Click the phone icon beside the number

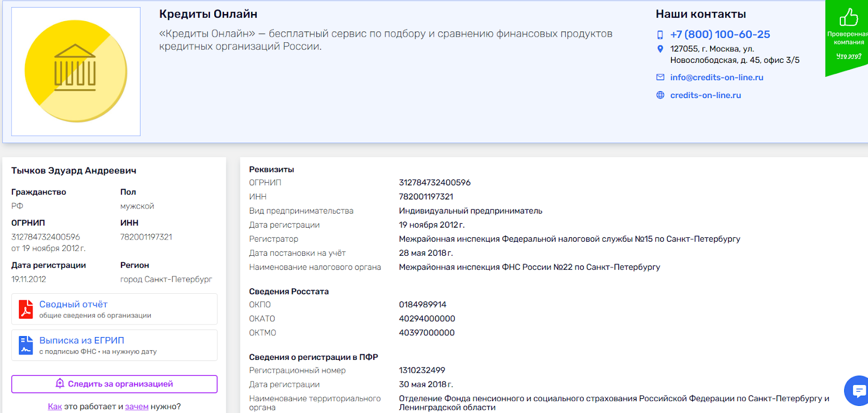(x=660, y=35)
